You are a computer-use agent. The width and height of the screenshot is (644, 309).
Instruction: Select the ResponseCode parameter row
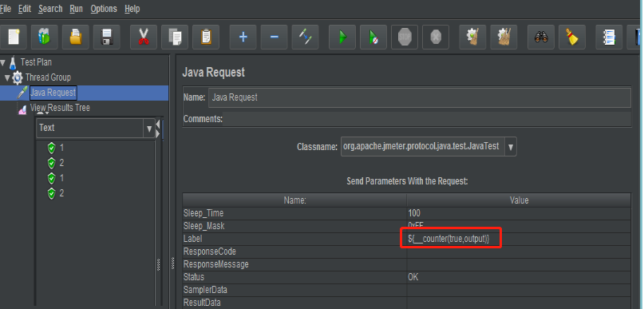click(407, 252)
